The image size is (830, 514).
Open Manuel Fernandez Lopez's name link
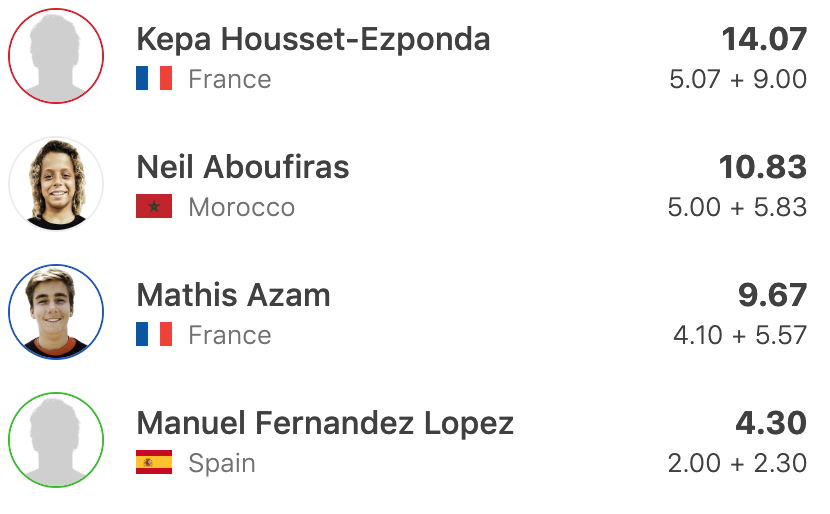325,423
